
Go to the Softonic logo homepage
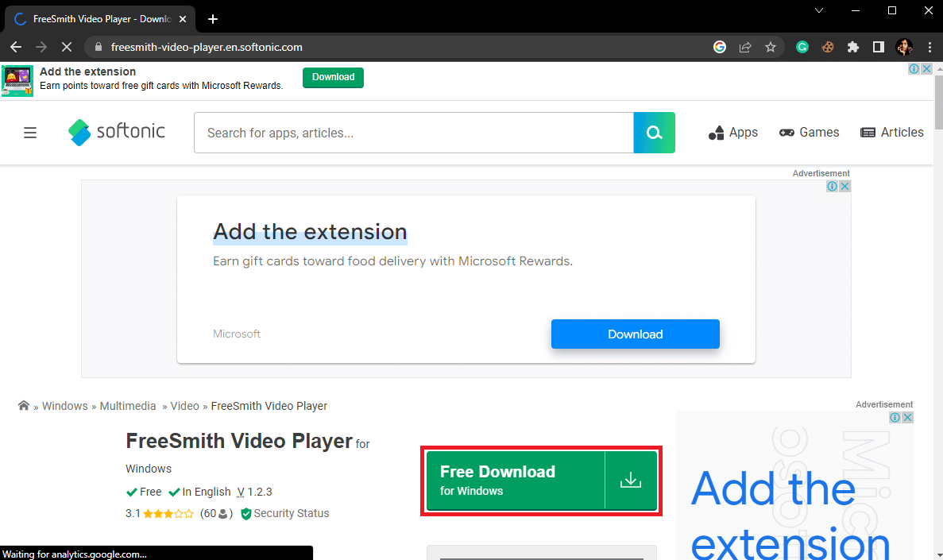point(117,132)
